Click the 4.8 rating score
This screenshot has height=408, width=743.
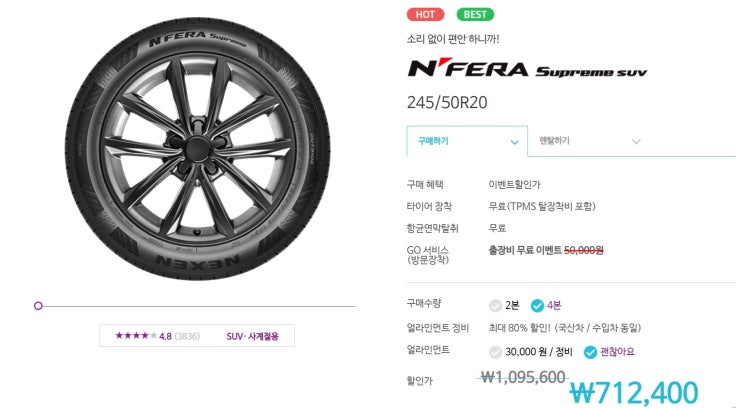pyautogui.click(x=165, y=336)
